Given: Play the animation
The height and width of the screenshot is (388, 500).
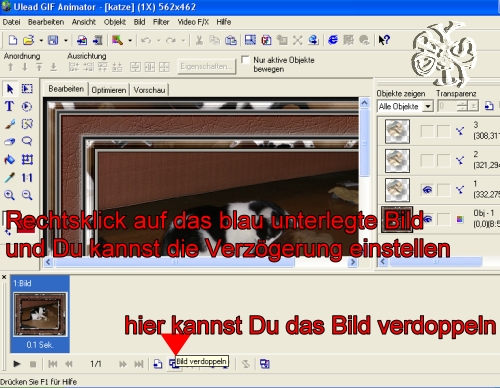Looking at the screenshot, I should [x=16, y=364].
